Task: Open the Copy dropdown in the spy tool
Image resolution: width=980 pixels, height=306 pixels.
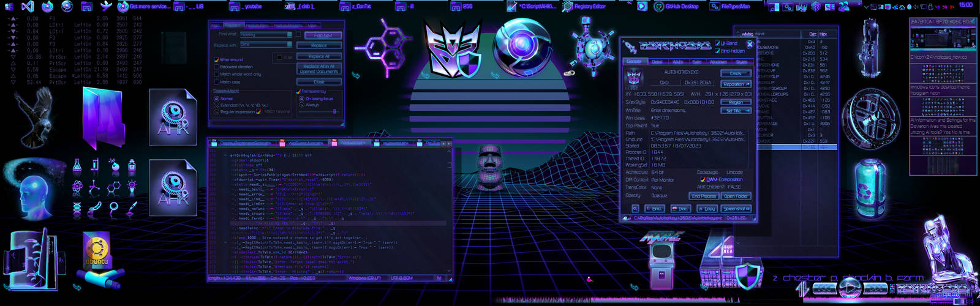Action: tap(707, 209)
